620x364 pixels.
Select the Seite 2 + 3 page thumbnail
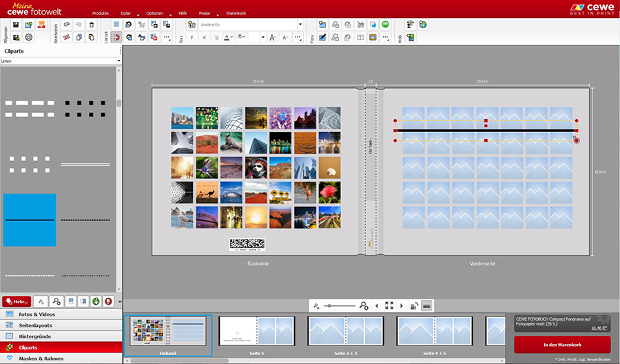[345, 331]
